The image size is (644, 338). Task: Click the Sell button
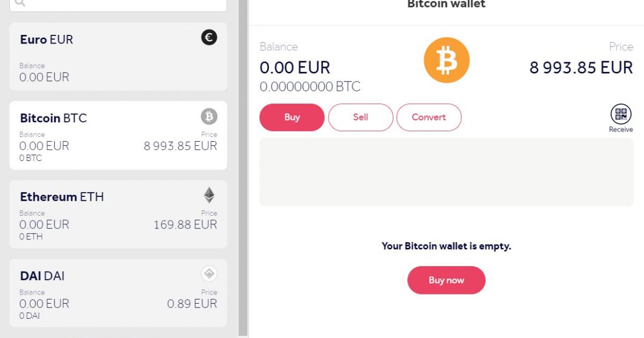(361, 117)
